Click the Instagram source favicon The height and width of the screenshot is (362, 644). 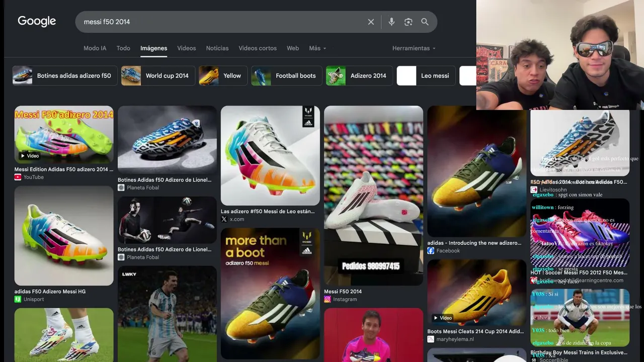(327, 299)
